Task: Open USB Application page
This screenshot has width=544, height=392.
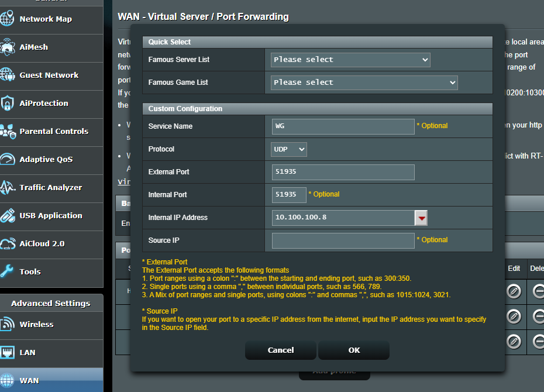Action: tap(51, 216)
